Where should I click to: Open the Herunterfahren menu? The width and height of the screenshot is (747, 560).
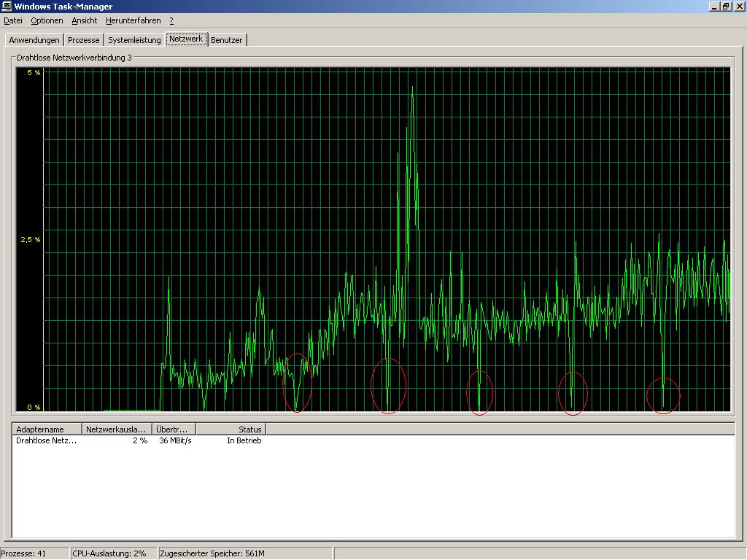tap(135, 21)
